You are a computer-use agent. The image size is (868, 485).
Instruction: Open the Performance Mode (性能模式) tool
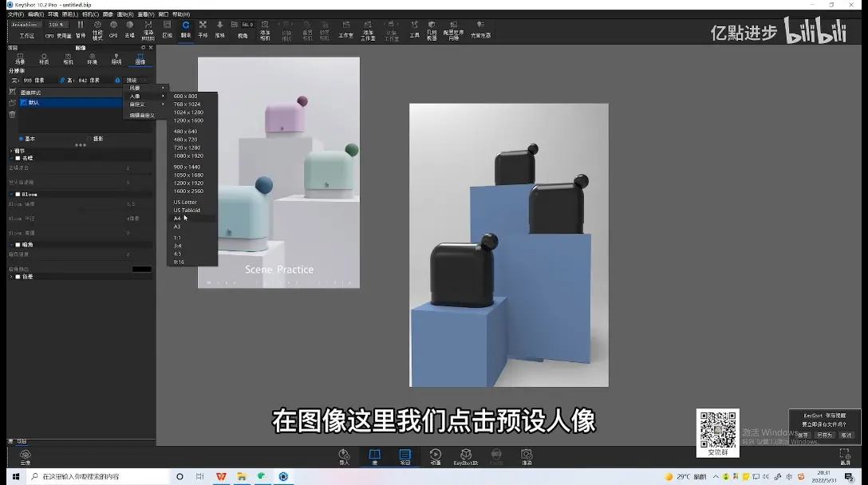(x=97, y=30)
